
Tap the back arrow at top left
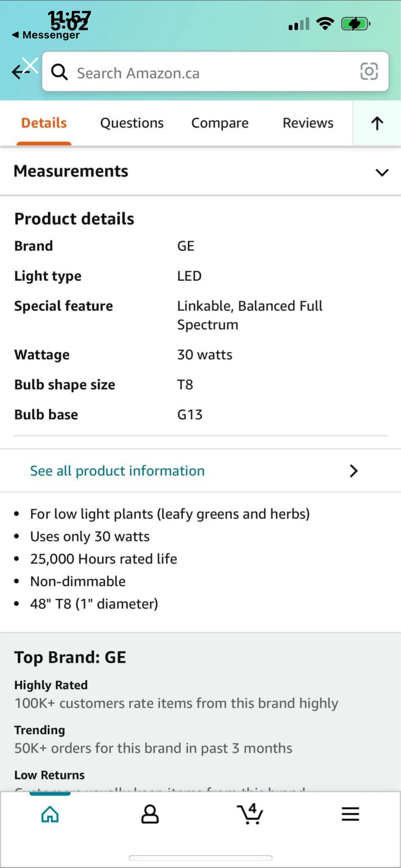(x=20, y=72)
